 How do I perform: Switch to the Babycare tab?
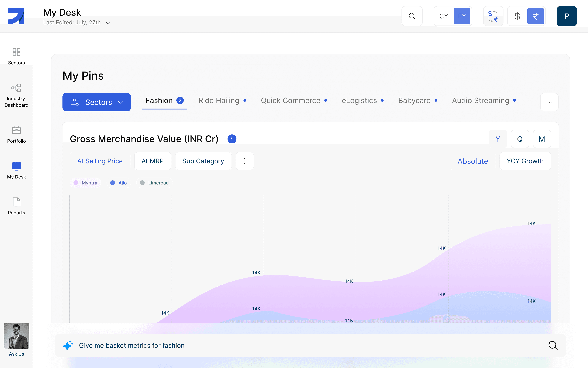coord(418,101)
